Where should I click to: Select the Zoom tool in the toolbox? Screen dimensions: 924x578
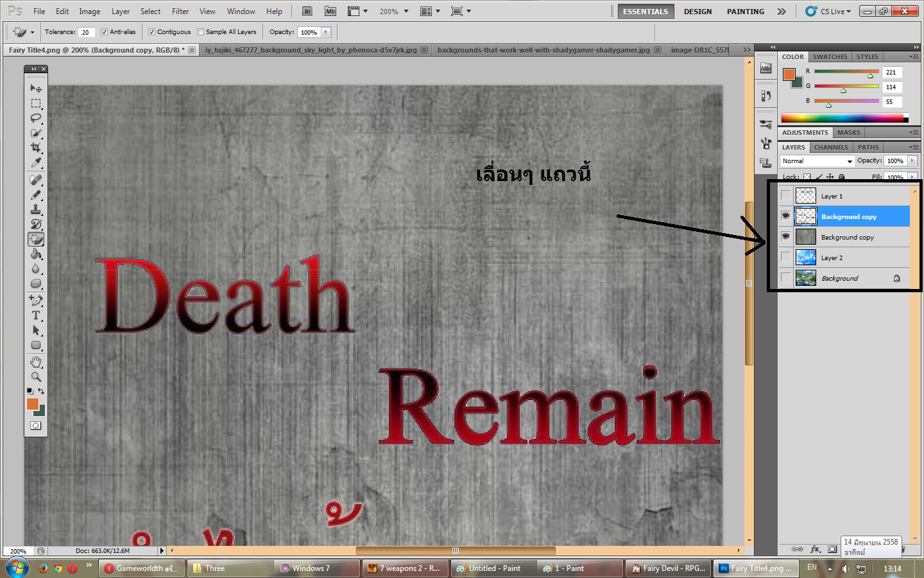(36, 377)
